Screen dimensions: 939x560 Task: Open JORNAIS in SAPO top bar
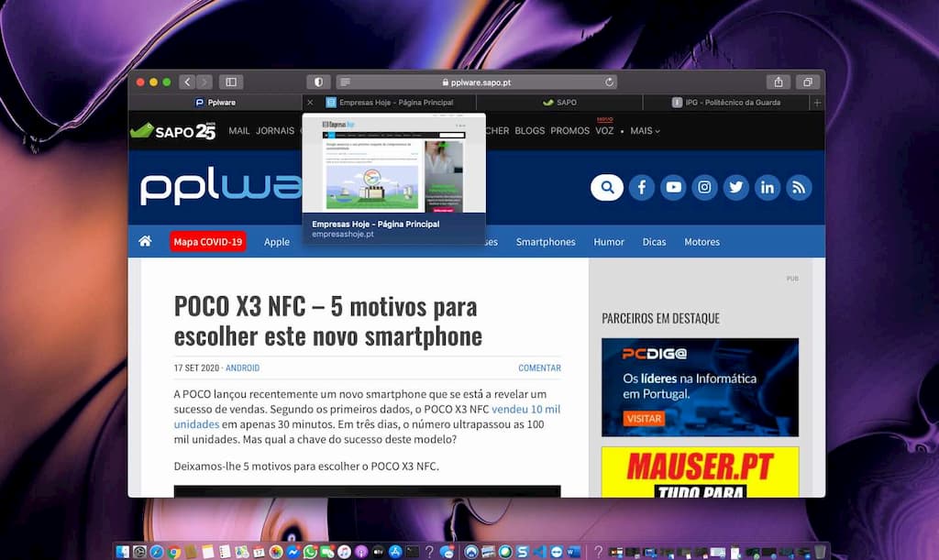pyautogui.click(x=275, y=130)
